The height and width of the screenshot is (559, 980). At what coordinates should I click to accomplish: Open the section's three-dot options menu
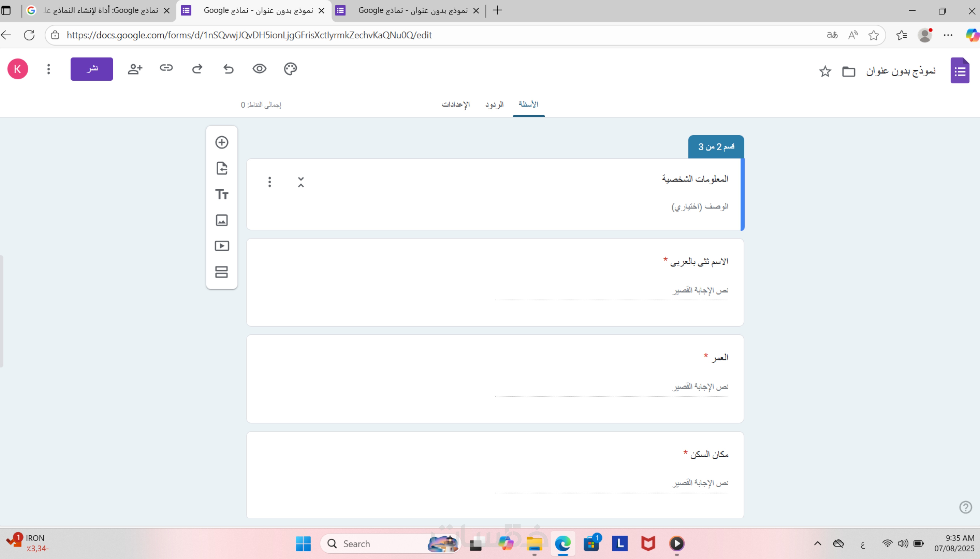coord(269,182)
